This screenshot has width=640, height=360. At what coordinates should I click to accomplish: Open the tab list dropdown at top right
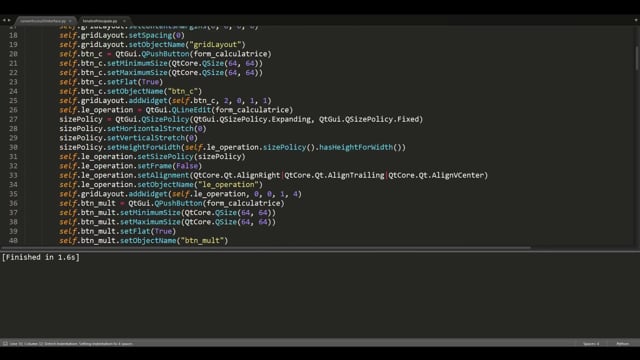[636, 20]
